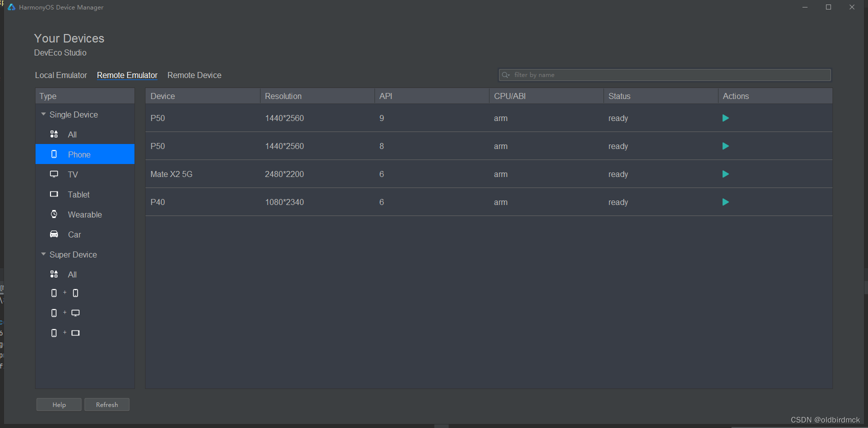
Task: Start the P50 API 8 emulator
Action: tap(725, 146)
